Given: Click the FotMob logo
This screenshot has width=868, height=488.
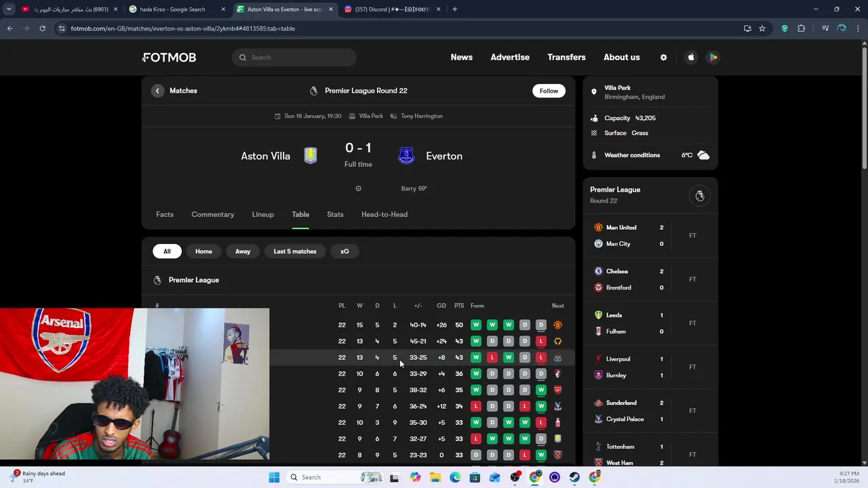Looking at the screenshot, I should (x=169, y=58).
